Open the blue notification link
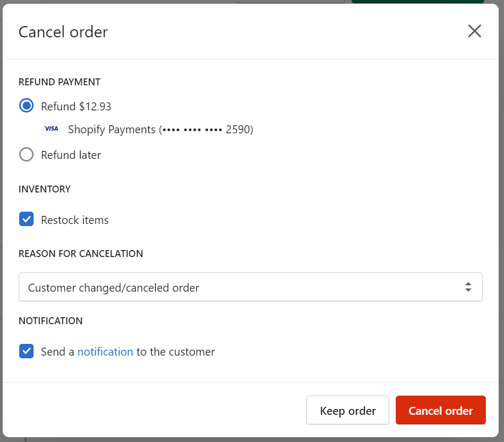The image size is (504, 442). 105,352
